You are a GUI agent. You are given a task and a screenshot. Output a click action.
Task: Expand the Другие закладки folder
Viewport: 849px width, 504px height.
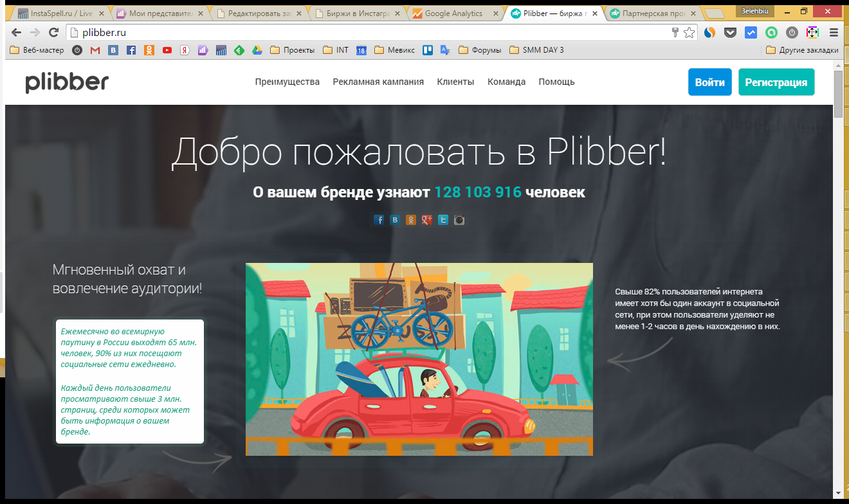[x=803, y=50]
